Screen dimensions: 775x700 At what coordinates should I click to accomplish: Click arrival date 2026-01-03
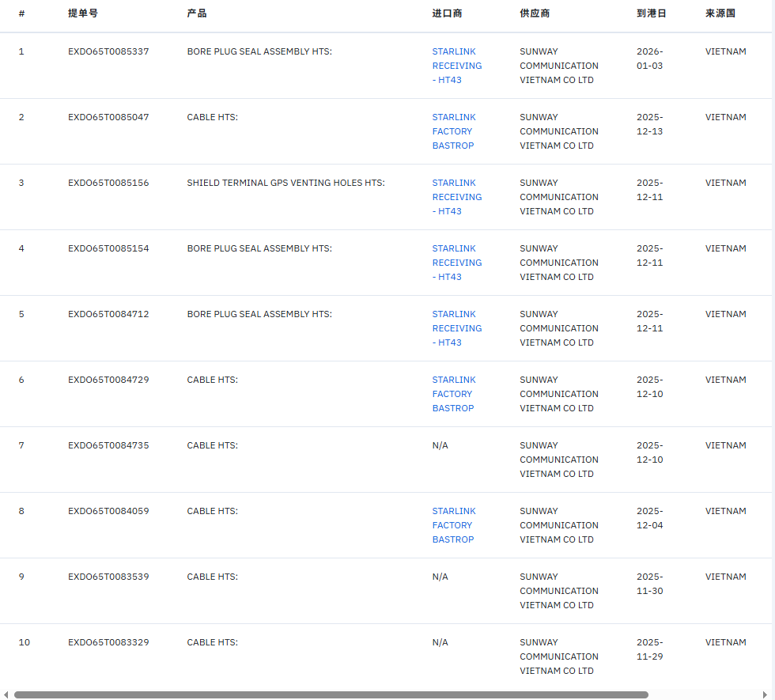[650, 59]
